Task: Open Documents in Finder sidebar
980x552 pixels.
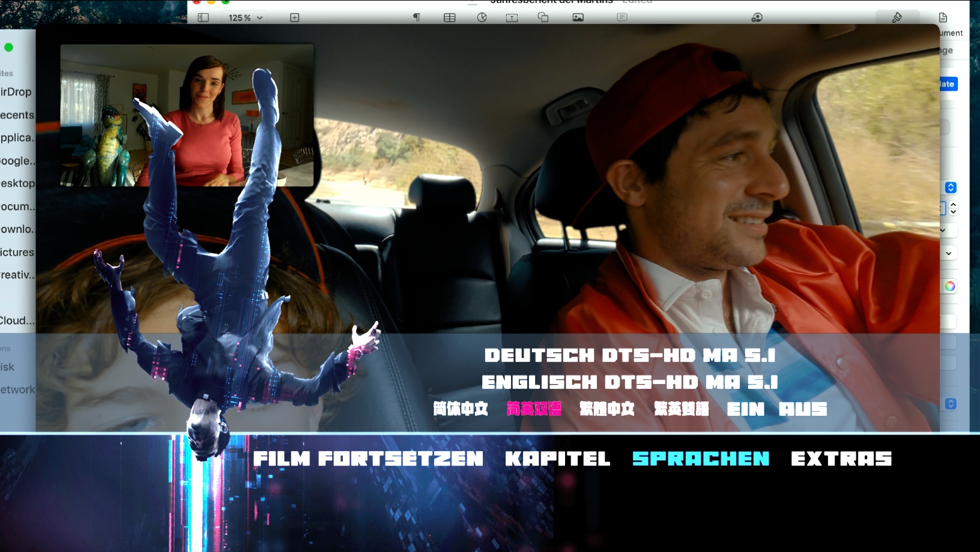Action: pos(17,206)
